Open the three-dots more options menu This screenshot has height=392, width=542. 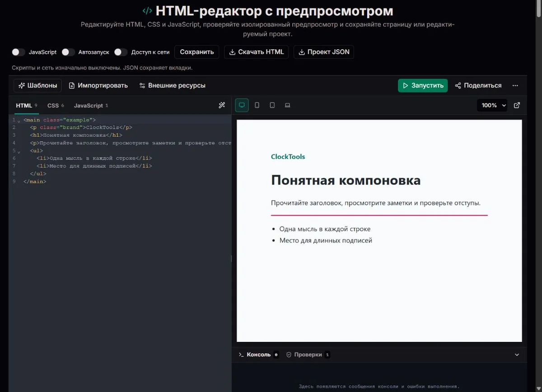click(515, 85)
